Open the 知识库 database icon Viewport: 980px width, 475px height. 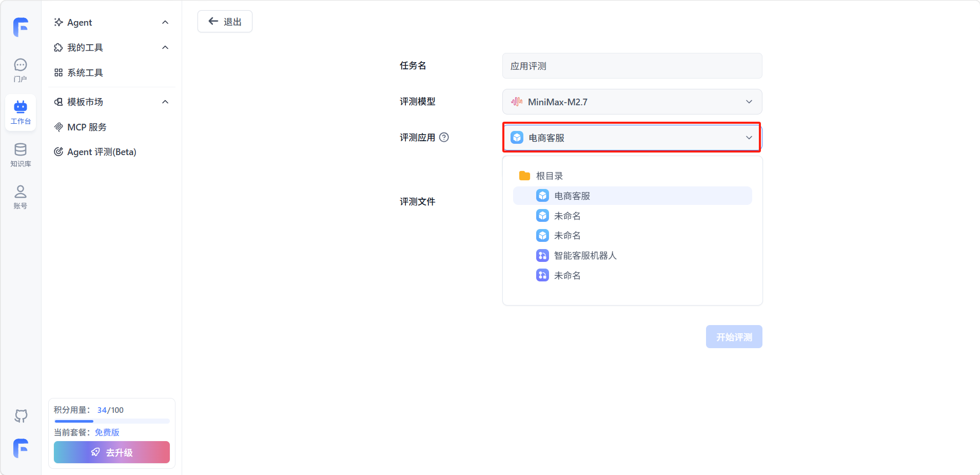[x=21, y=149]
